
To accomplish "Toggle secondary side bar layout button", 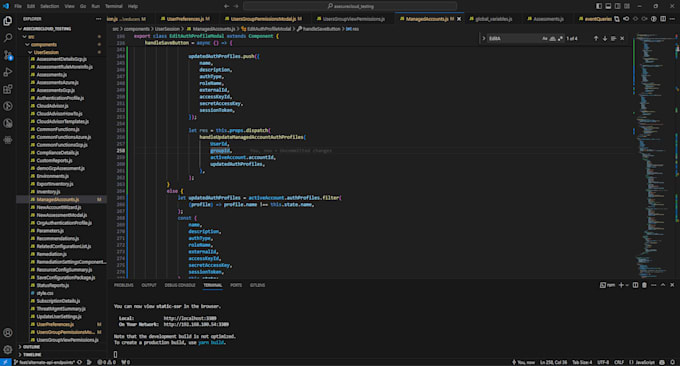I will click(x=618, y=6).
